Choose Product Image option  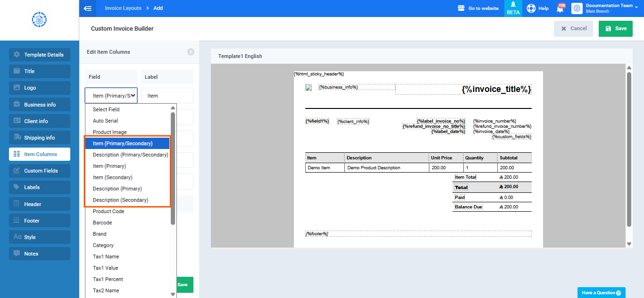(127, 132)
